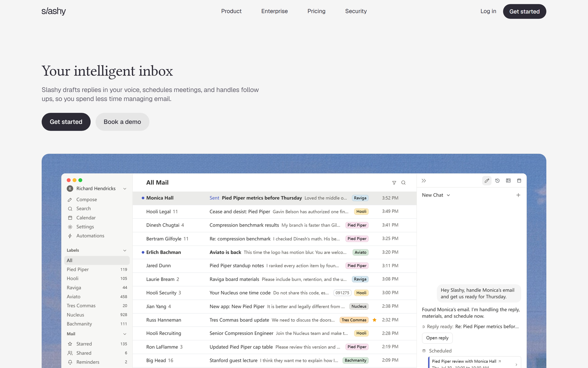
Task: Open the Settings gear in the sidebar
Action: (x=70, y=227)
